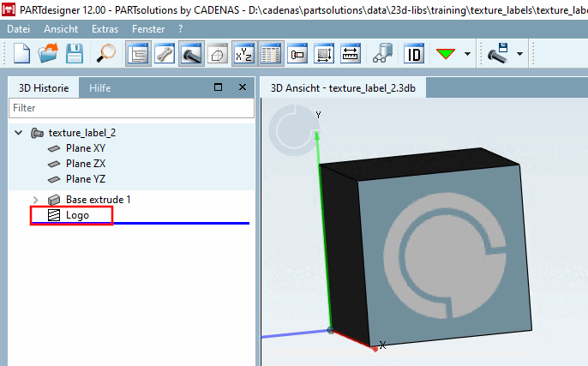Image resolution: width=588 pixels, height=366 pixels.
Task: Toggle the table view toolbar button
Action: pyautogui.click(x=271, y=54)
